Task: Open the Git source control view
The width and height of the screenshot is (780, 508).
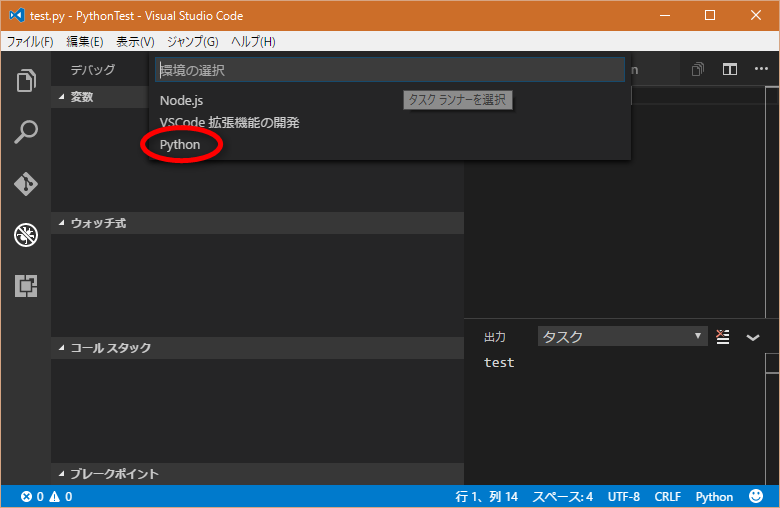Action: [x=26, y=184]
